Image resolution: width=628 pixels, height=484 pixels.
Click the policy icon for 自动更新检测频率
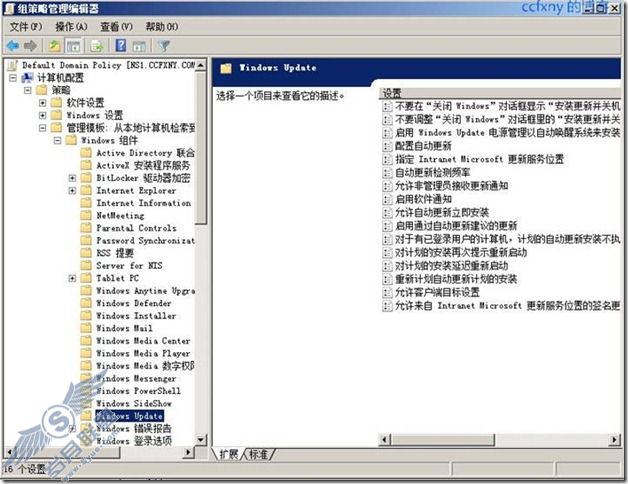pyautogui.click(x=387, y=173)
